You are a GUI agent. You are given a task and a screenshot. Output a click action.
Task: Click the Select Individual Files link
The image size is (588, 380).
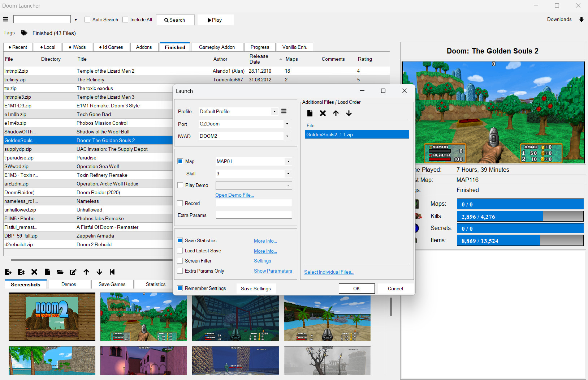coord(329,272)
